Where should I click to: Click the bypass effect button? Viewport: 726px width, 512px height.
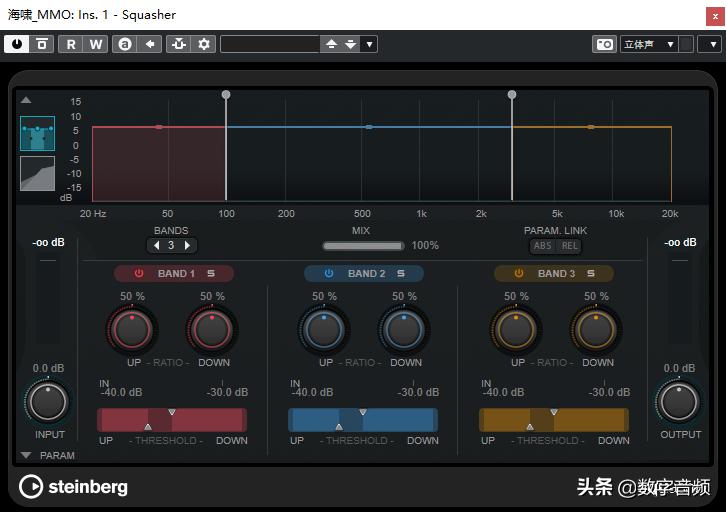point(42,44)
